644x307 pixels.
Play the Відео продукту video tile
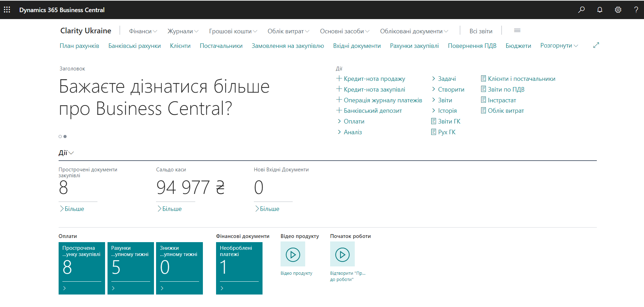(293, 254)
